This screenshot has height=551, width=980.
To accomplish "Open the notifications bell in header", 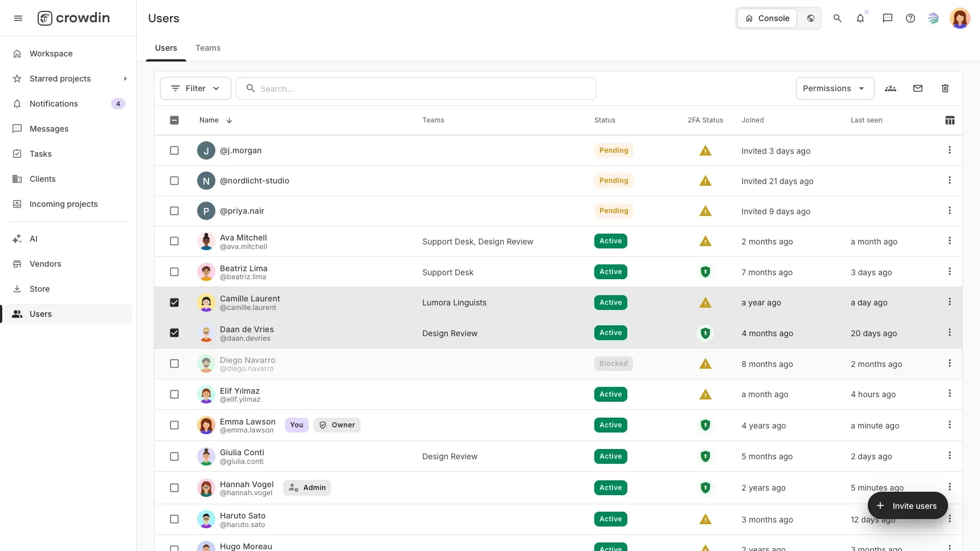I will [x=860, y=18].
